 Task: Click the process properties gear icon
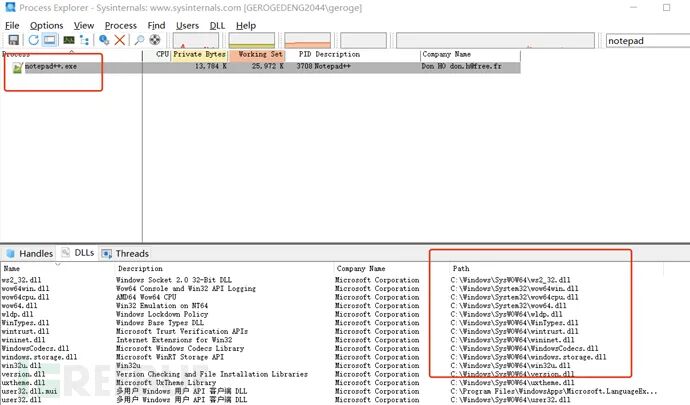[x=104, y=40]
